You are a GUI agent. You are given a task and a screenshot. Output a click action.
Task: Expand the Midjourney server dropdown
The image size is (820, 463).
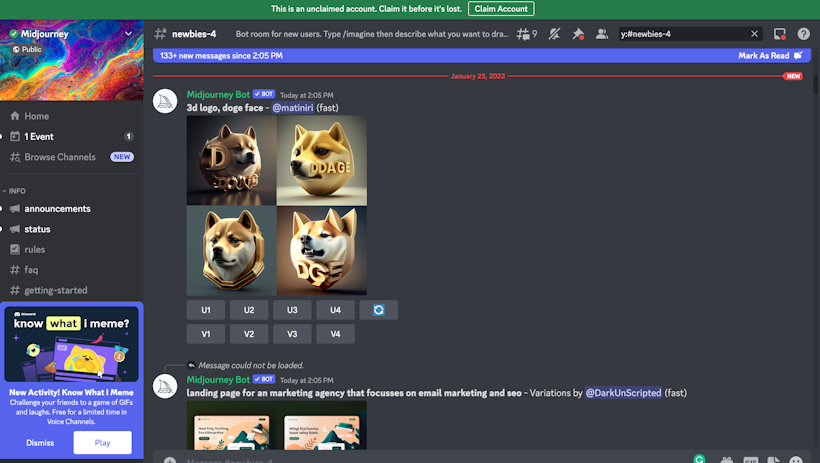128,33
